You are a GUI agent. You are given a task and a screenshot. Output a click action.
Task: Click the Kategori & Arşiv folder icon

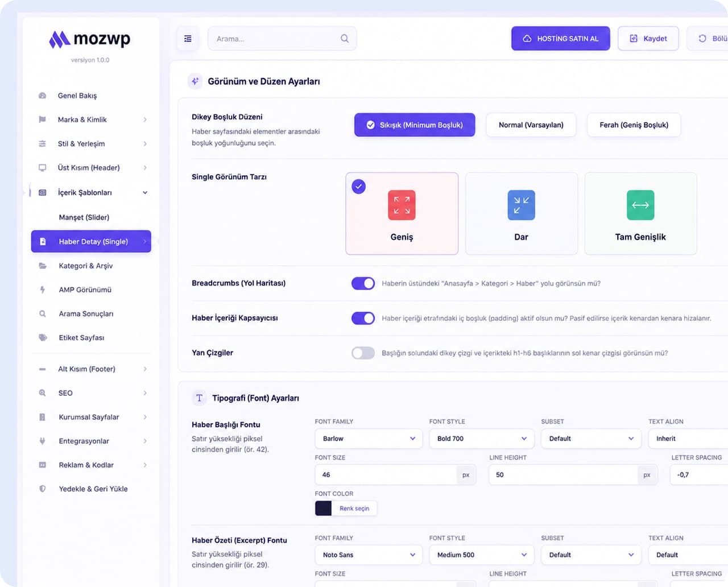[x=43, y=266]
